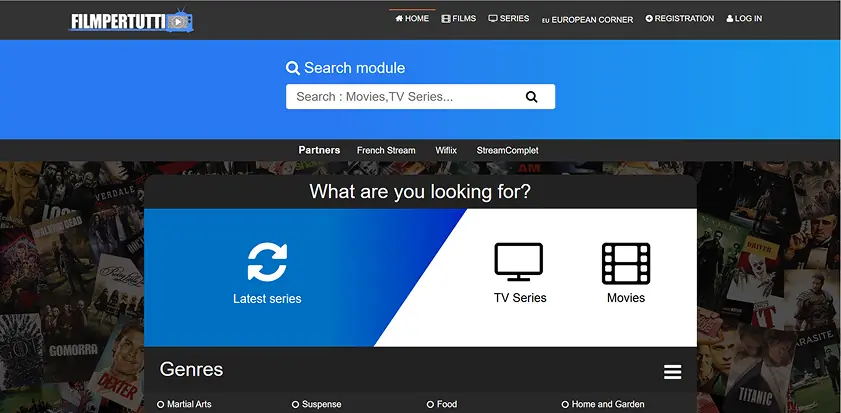Click the TV Series monitor icon
This screenshot has width=841, height=413.
519,262
